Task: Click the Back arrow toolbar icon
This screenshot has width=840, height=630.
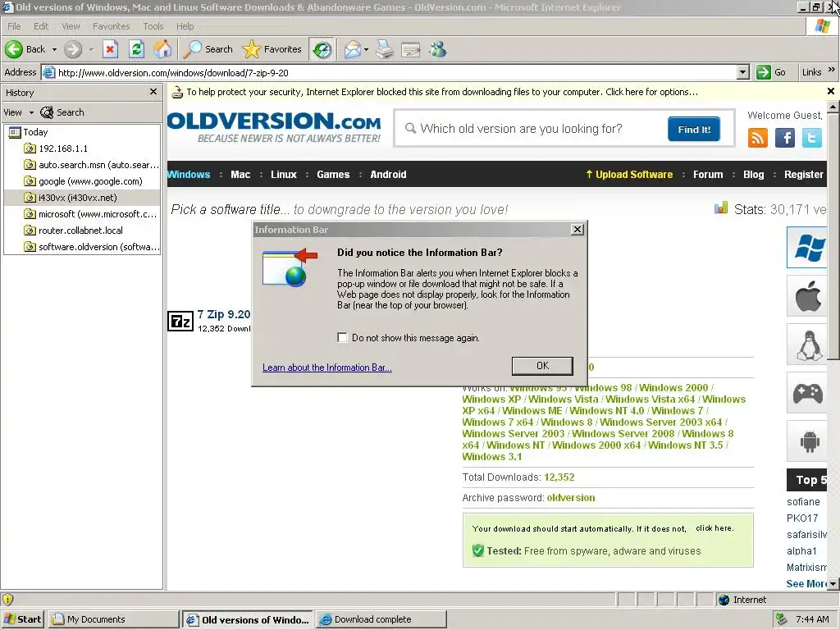Action: coord(15,49)
